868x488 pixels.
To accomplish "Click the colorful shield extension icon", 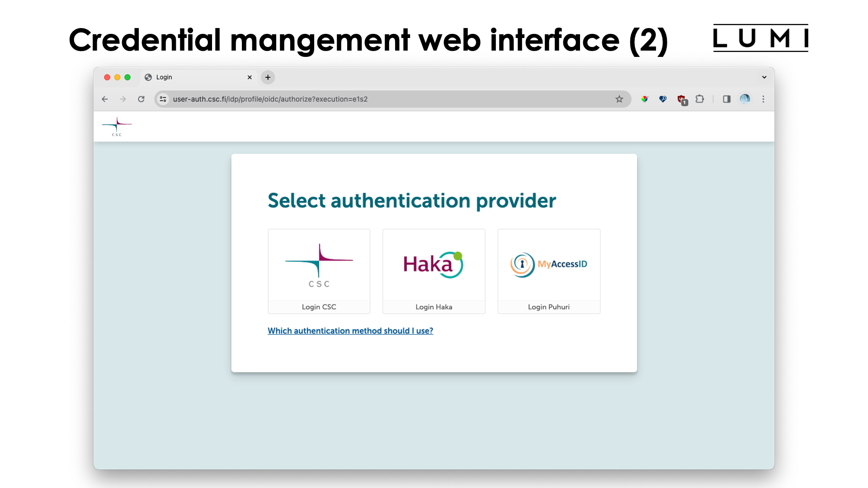I will pyautogui.click(x=645, y=99).
